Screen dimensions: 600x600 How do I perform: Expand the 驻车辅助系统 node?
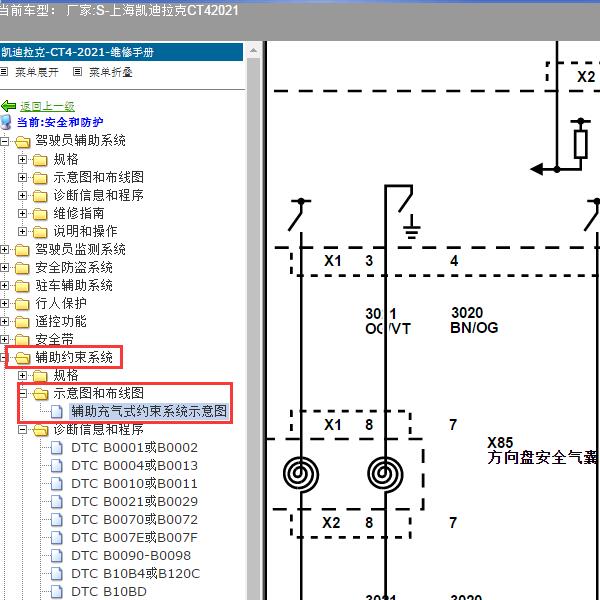(x=4, y=285)
